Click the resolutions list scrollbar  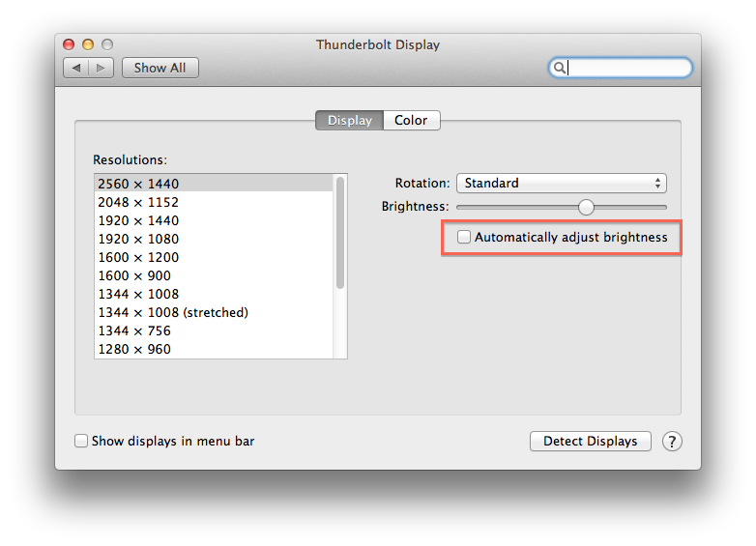click(x=340, y=233)
